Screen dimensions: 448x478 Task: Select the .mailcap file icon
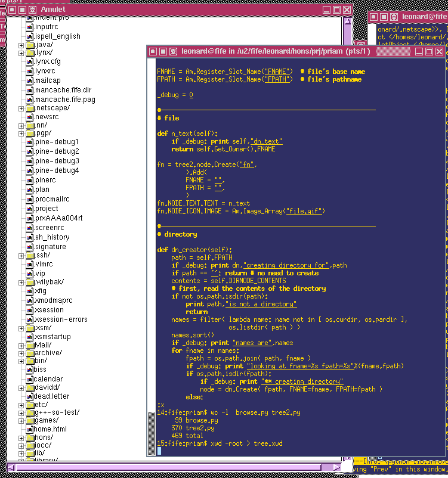click(29, 80)
